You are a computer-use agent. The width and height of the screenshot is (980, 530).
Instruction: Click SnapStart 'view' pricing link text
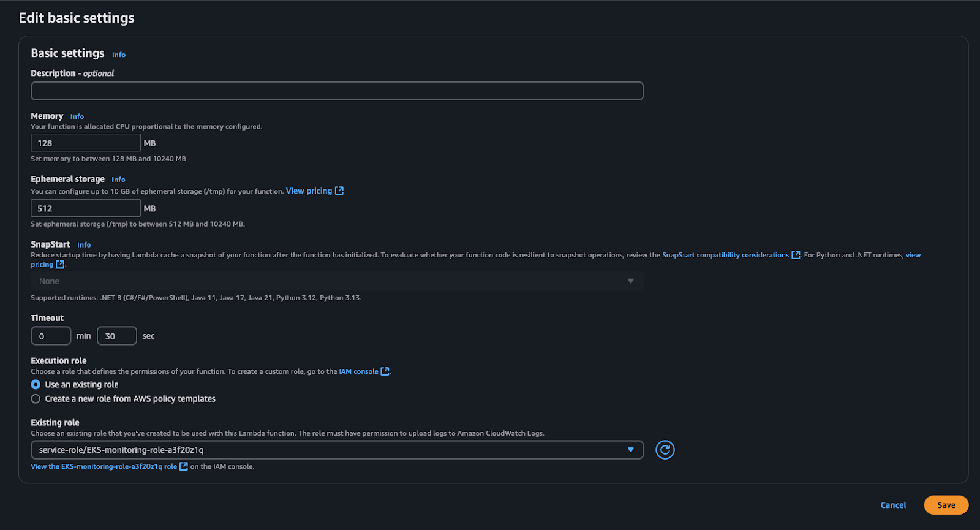tap(913, 255)
